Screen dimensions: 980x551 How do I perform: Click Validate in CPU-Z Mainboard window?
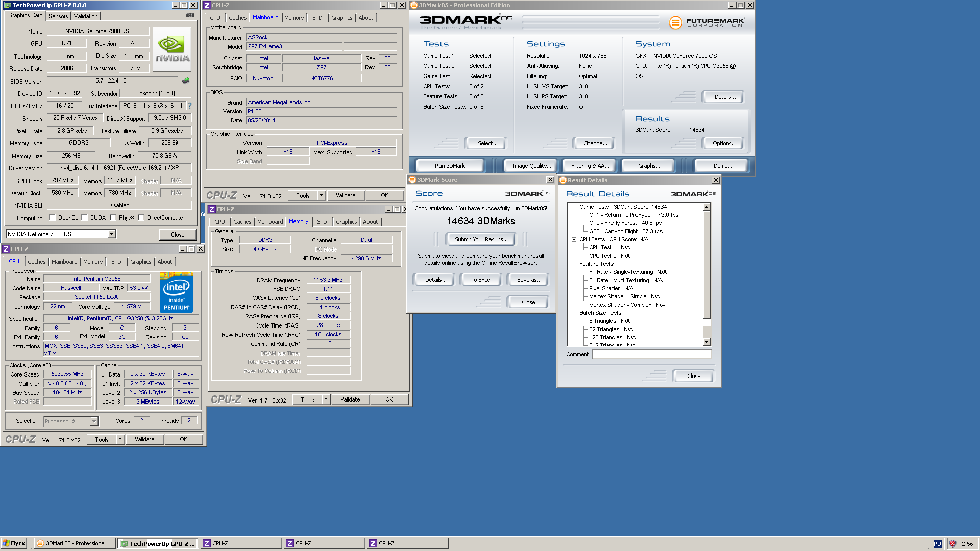346,195
